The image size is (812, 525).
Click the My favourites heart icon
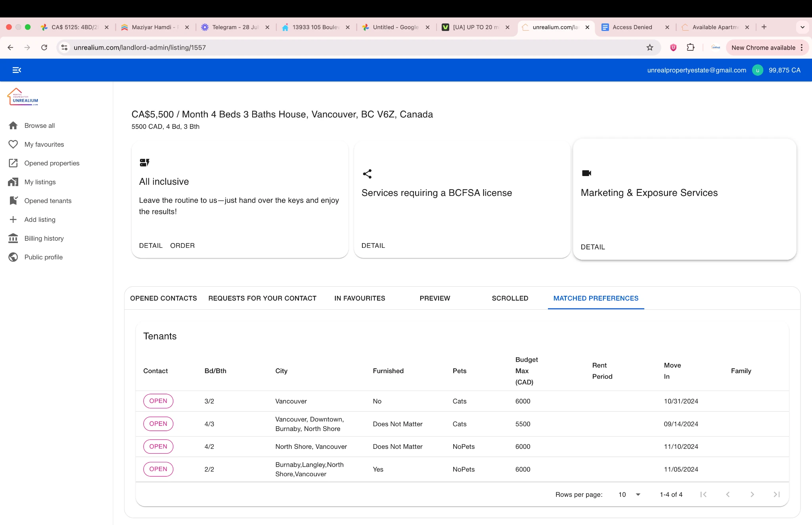pyautogui.click(x=13, y=144)
